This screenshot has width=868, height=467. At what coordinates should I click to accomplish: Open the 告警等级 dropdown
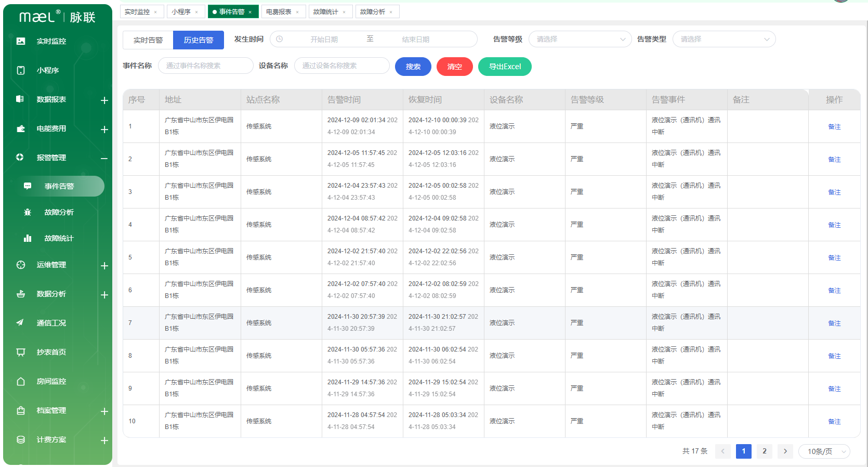coord(580,39)
